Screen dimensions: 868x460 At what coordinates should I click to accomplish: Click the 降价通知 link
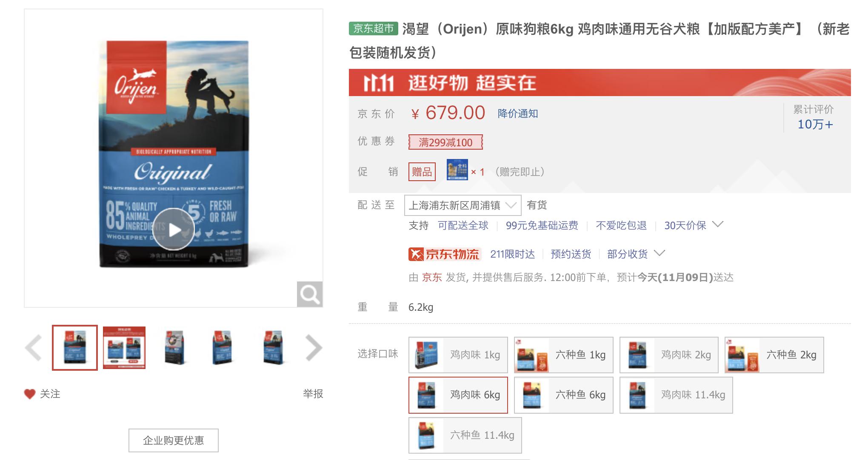(518, 114)
